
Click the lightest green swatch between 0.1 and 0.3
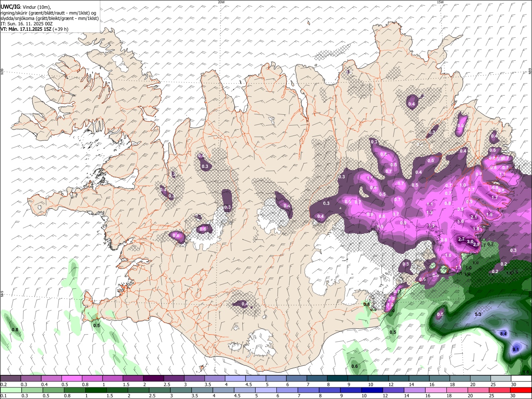tap(10, 390)
